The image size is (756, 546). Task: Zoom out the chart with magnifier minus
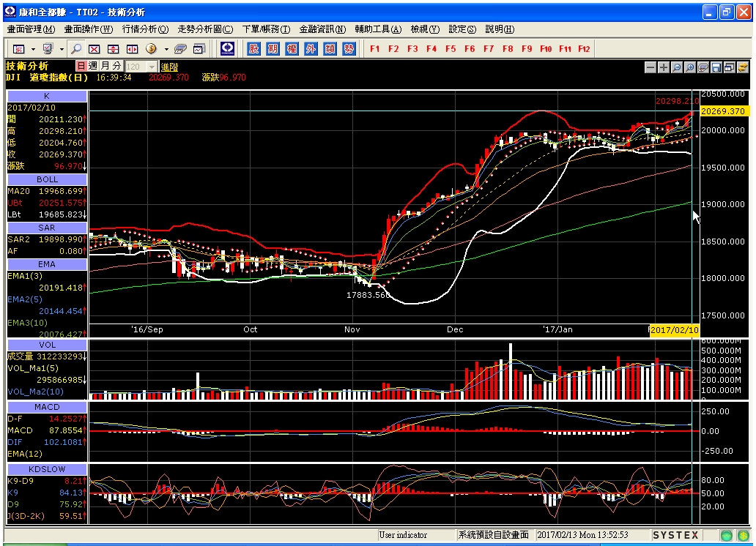tap(676, 67)
